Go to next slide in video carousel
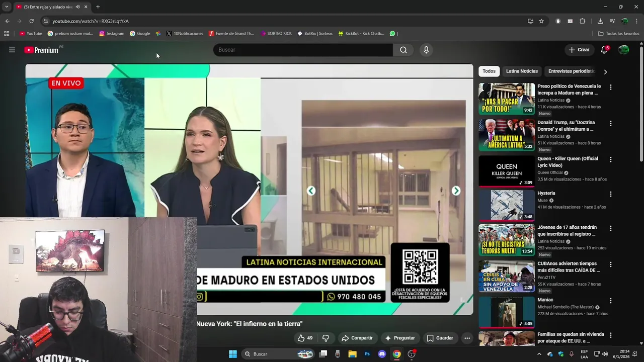Image resolution: width=644 pixels, height=362 pixels. [456, 191]
